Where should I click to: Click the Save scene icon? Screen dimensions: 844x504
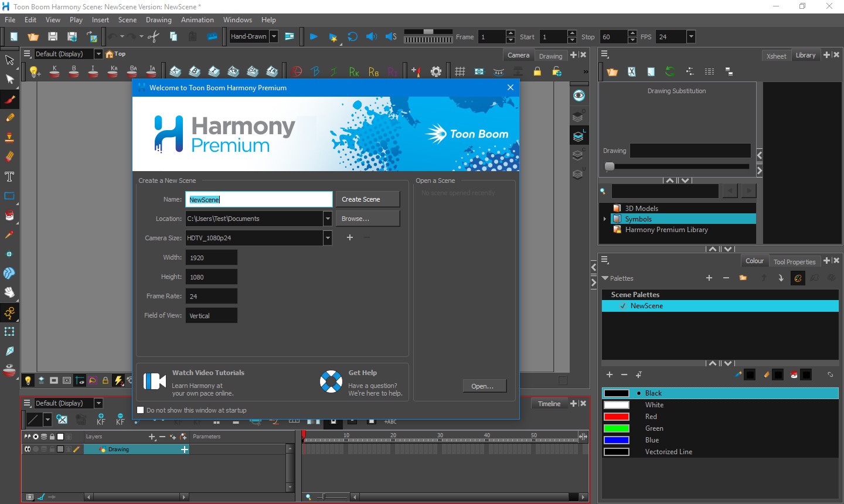53,36
